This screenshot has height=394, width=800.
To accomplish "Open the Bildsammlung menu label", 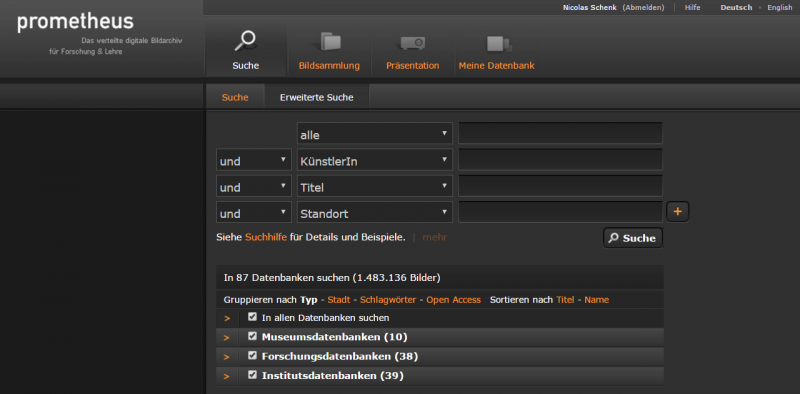I will click(329, 66).
